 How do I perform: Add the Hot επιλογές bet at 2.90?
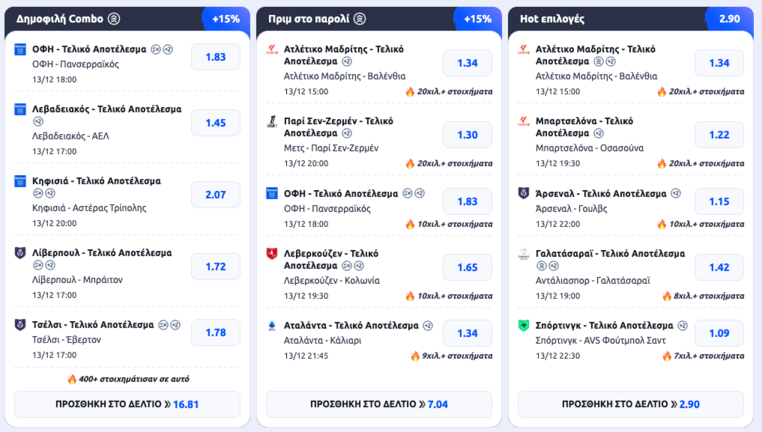631,404
